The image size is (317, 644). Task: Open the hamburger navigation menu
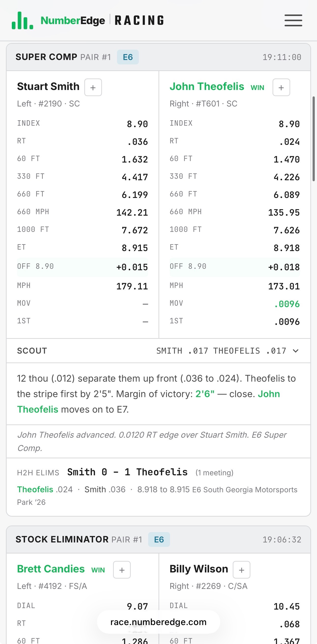tap(293, 20)
